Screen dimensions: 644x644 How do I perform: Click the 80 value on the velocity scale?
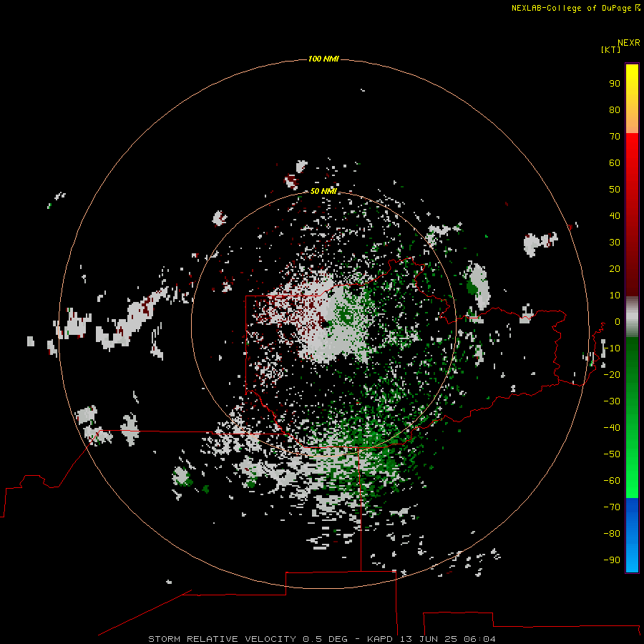click(615, 109)
